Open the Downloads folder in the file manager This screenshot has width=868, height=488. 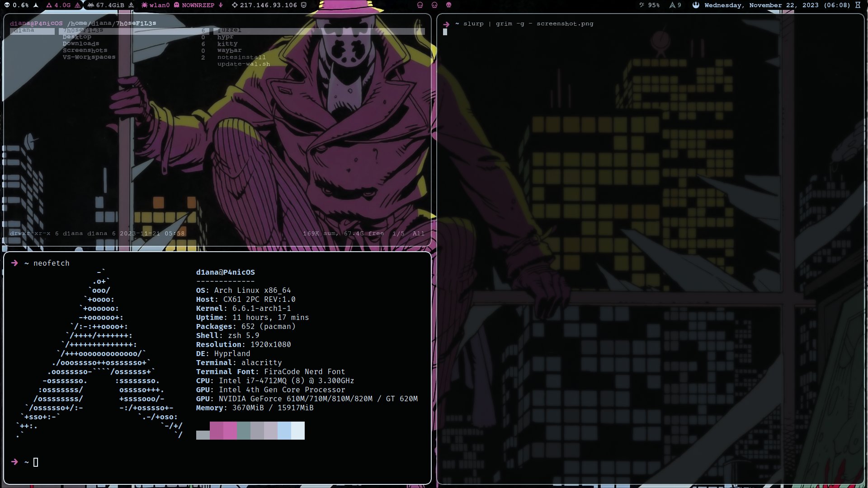80,43
